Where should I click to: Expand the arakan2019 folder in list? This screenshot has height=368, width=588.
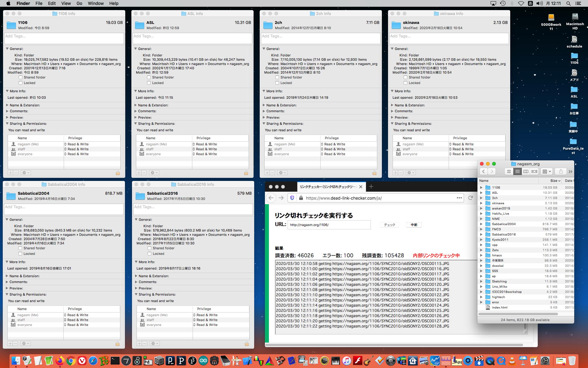click(x=481, y=208)
